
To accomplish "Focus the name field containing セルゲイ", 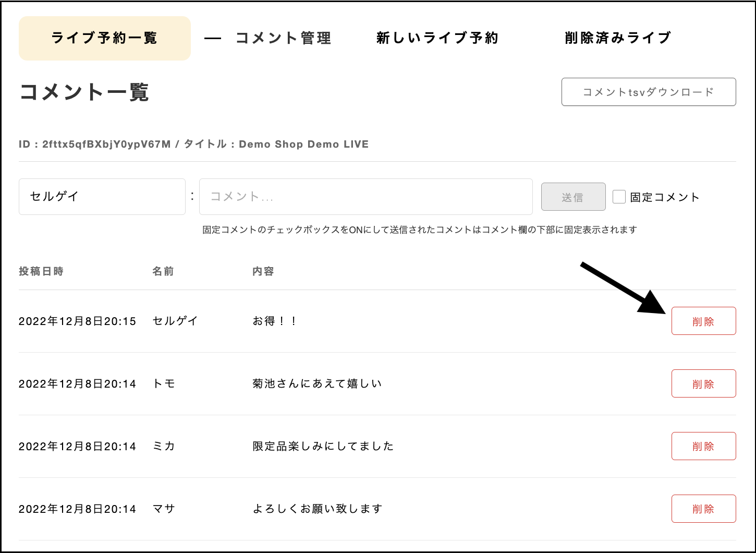I will [x=102, y=197].
